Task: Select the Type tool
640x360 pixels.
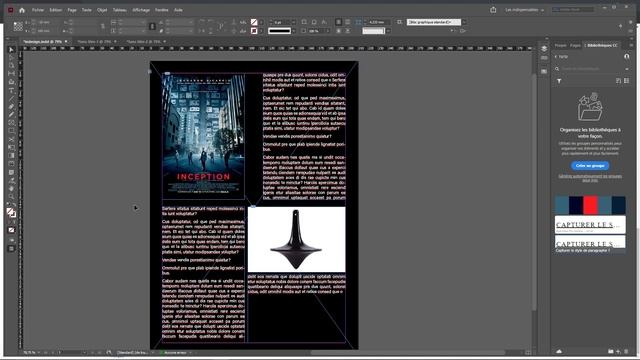Action: 11,90
